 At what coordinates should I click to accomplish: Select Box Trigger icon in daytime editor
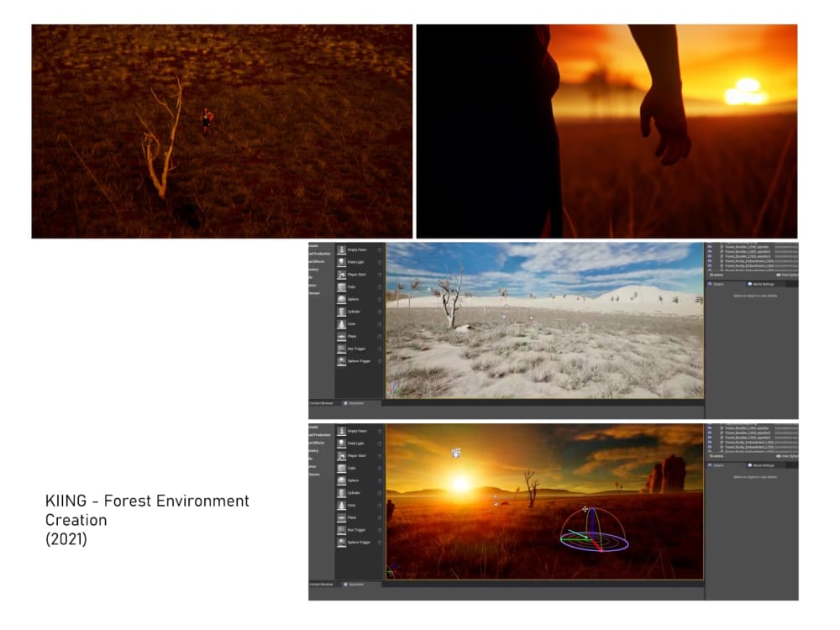(341, 349)
